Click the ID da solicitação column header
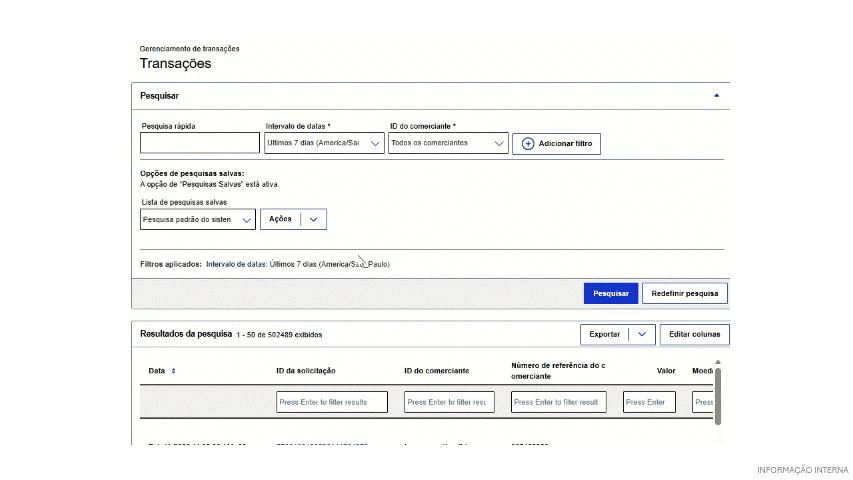 (306, 371)
